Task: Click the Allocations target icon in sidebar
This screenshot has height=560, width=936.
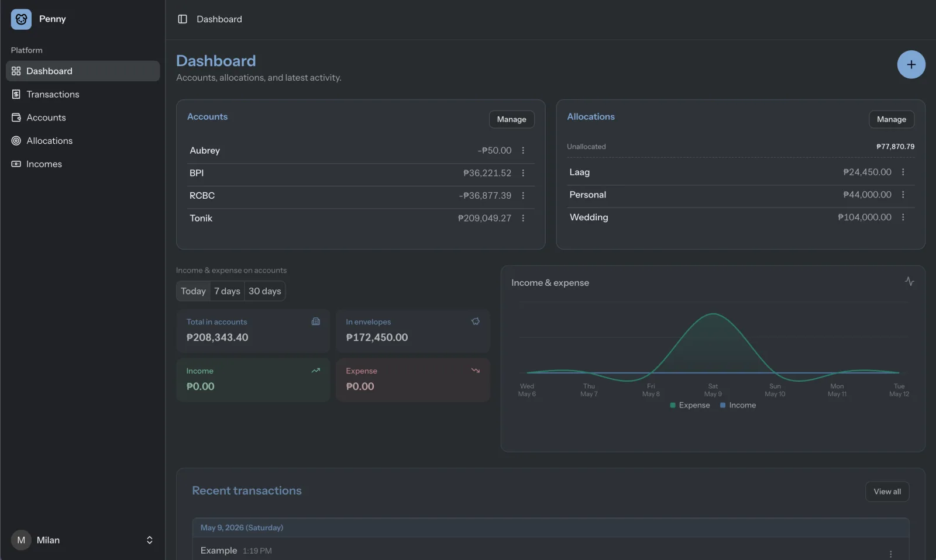Action: click(16, 141)
